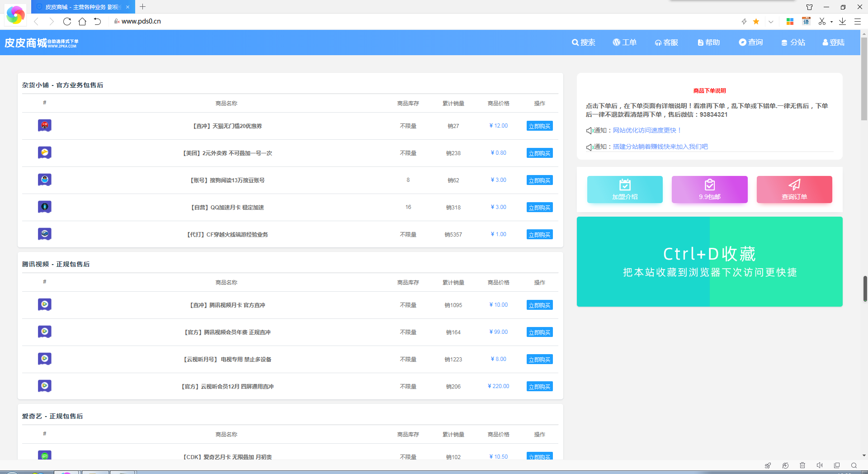This screenshot has width=868, height=474.
Task: Open a new tab with plus button
Action: tap(143, 7)
